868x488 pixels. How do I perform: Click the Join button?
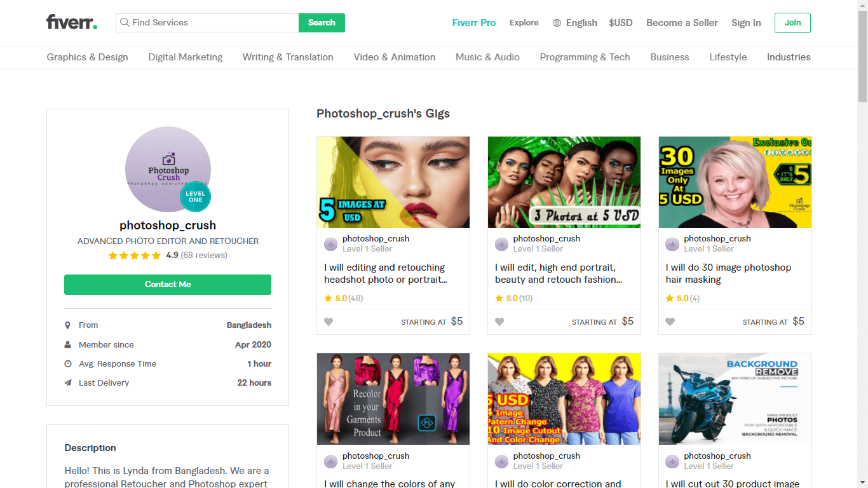click(x=792, y=22)
